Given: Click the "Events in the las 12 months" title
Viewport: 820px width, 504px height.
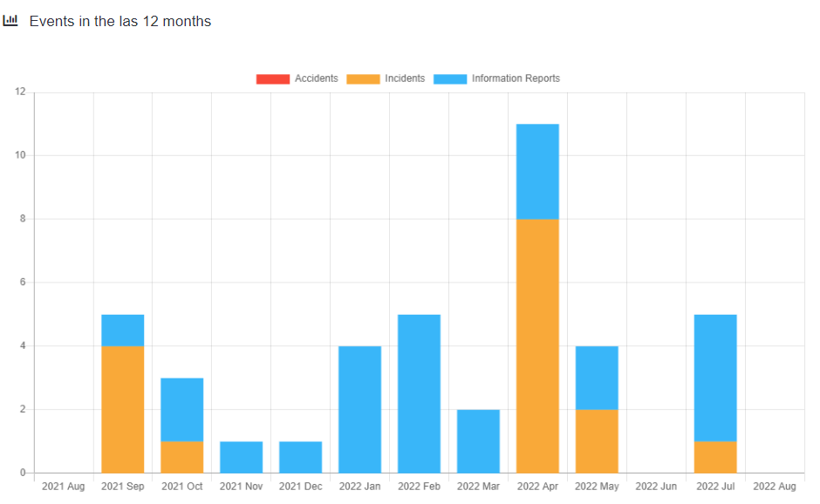Looking at the screenshot, I should click(x=120, y=21).
